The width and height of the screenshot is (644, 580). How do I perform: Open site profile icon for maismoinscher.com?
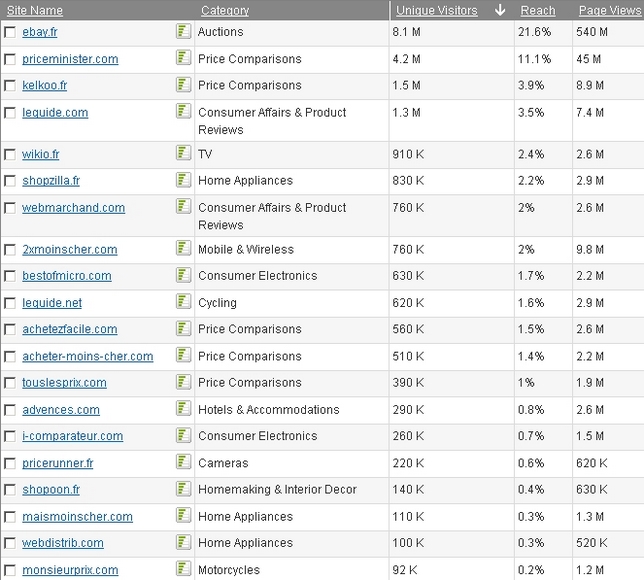[183, 516]
